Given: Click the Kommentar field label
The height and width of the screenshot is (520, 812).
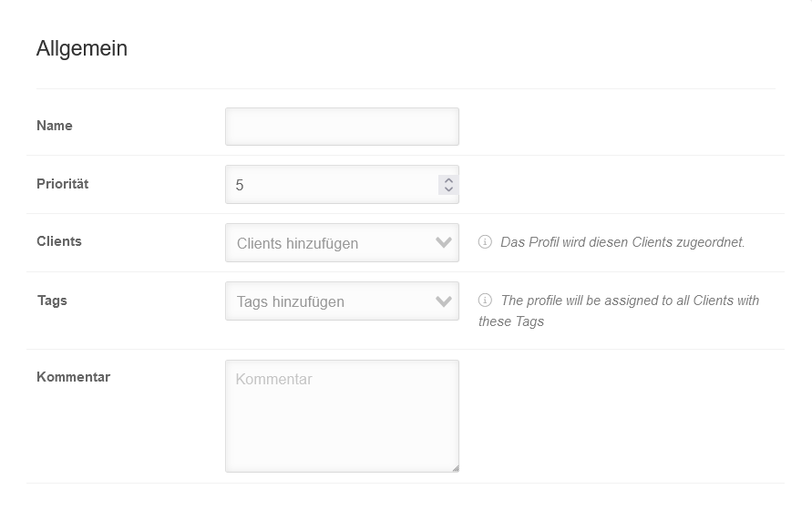Looking at the screenshot, I should pyautogui.click(x=73, y=377).
